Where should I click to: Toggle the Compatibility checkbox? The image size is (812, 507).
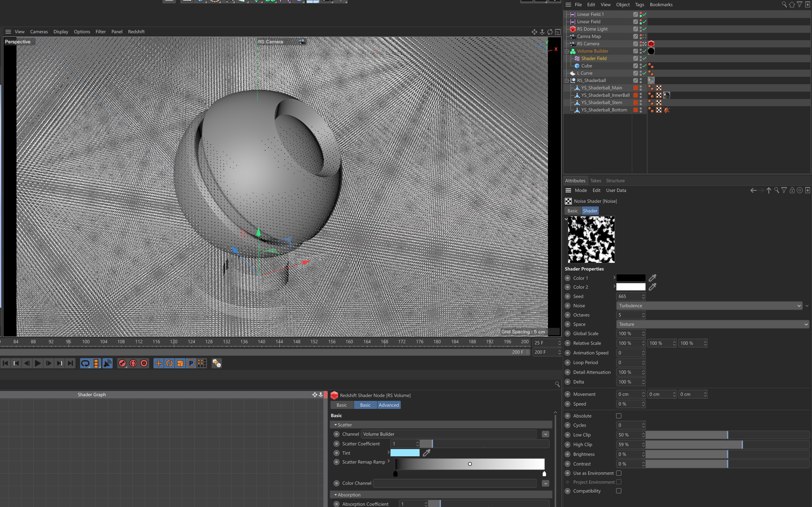619,491
